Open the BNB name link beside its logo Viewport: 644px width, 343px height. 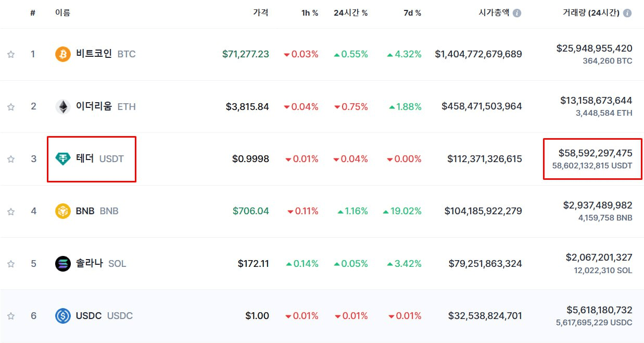(x=85, y=211)
